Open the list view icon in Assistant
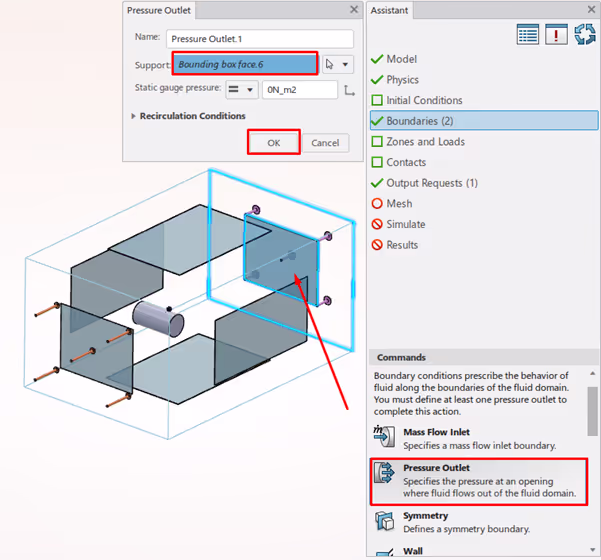 click(x=527, y=34)
